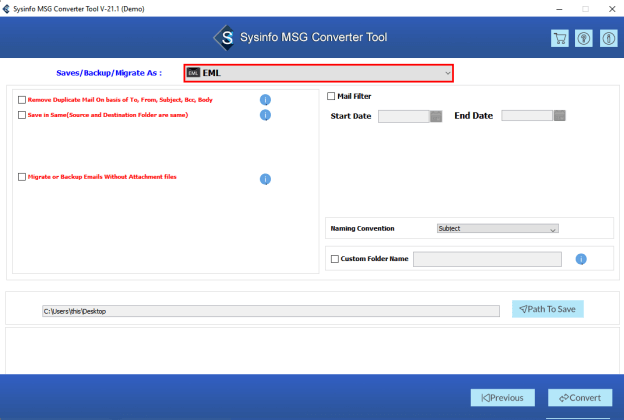This screenshot has height=420, width=624.
Task: Focus the Custom Folder Name text field
Action: [487, 259]
